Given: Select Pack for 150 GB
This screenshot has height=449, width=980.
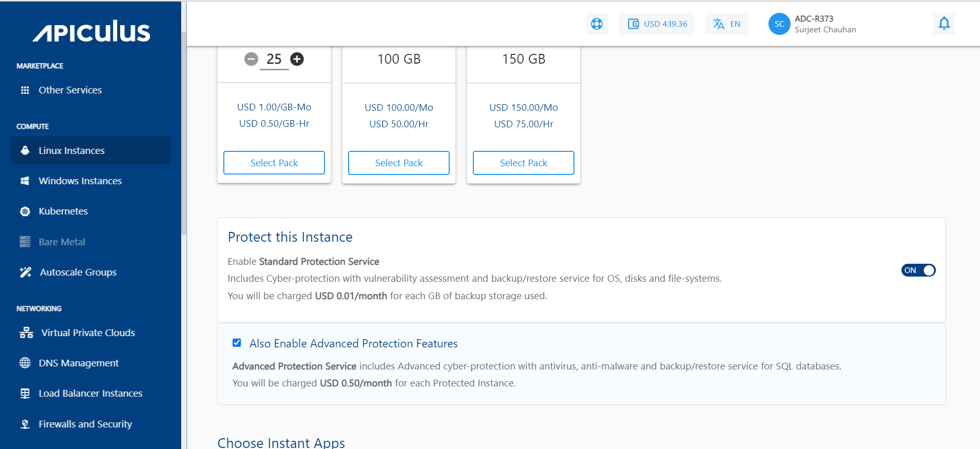Looking at the screenshot, I should click(523, 163).
